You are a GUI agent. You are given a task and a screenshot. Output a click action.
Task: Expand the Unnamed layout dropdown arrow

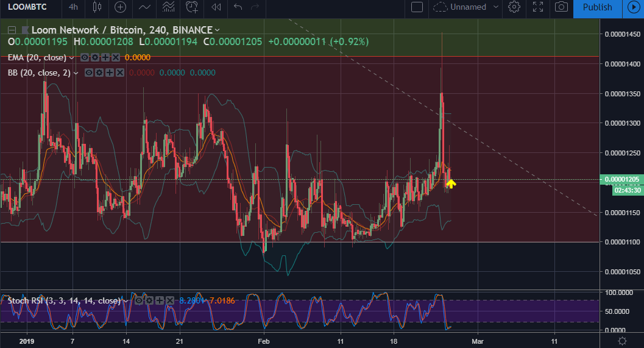[496, 7]
